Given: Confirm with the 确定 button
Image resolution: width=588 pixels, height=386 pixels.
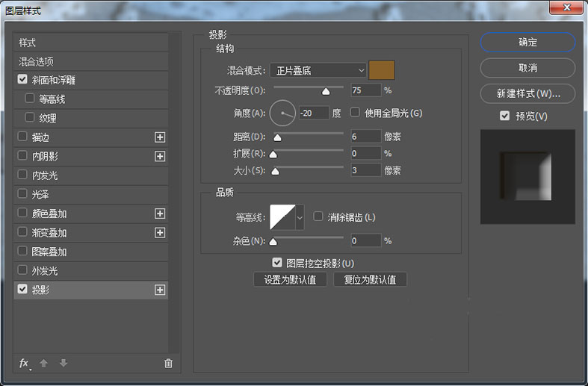Looking at the screenshot, I should click(527, 43).
